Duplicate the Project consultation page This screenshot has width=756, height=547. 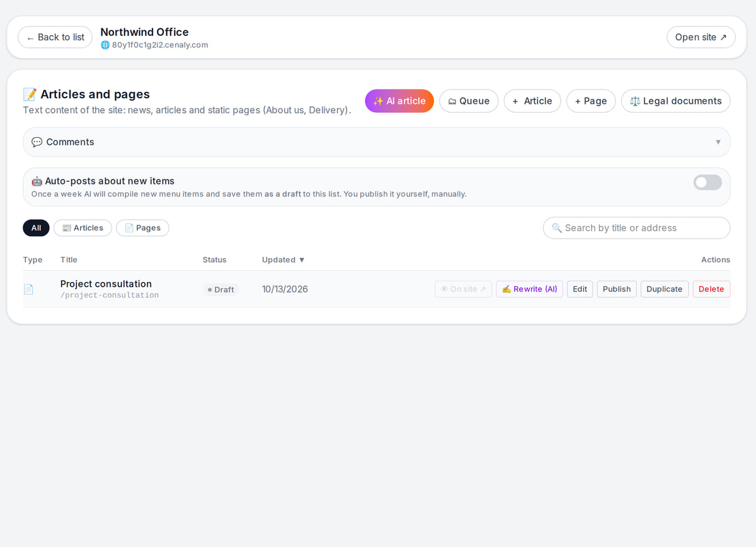click(664, 289)
